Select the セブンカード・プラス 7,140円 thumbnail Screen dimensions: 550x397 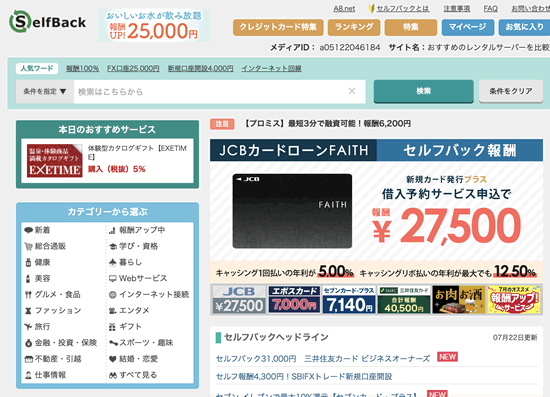click(349, 300)
